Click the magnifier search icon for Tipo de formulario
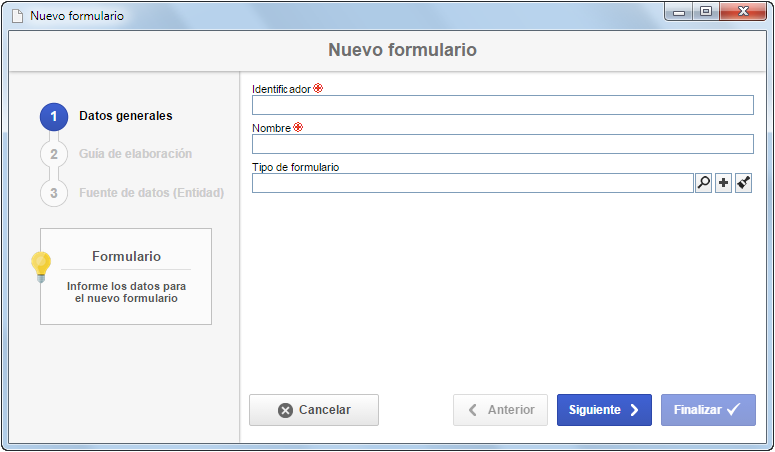This screenshot has width=775, height=452. 703,183
